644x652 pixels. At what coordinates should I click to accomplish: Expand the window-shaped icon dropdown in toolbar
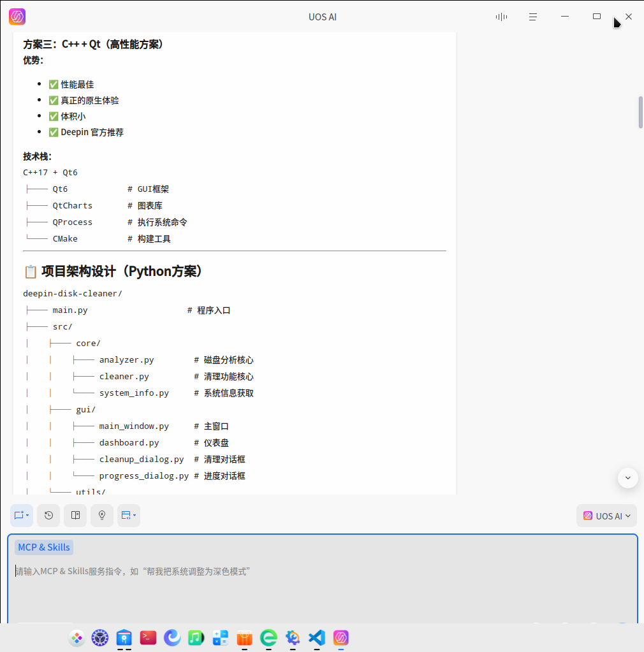(x=129, y=516)
